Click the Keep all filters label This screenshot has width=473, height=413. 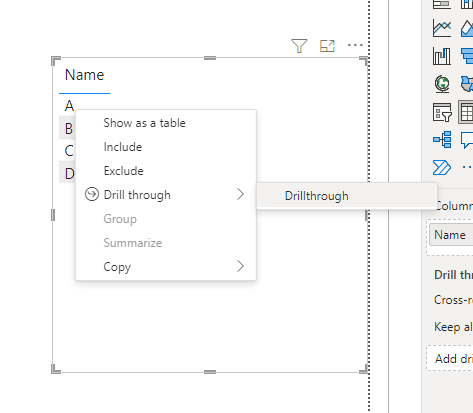tap(453, 327)
